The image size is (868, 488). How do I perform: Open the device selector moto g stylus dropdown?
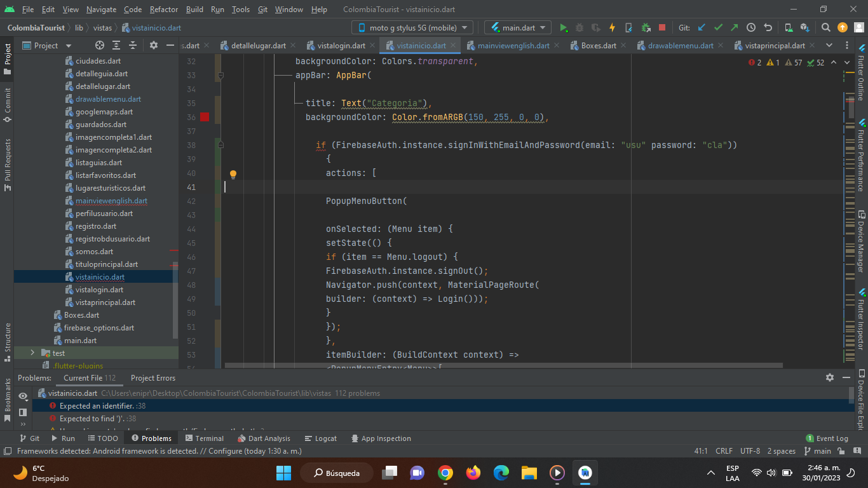(x=412, y=28)
